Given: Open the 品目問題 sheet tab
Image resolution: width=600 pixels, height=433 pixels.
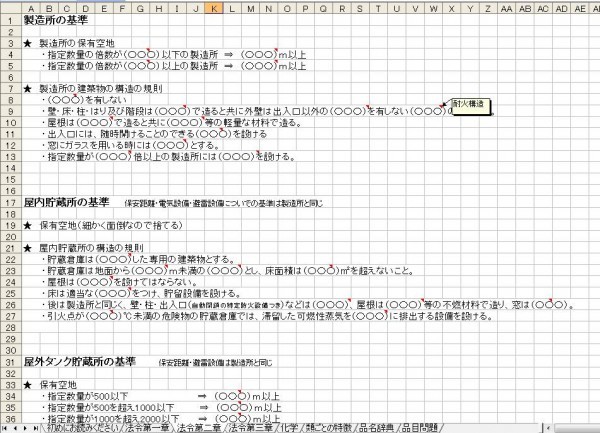Looking at the screenshot, I should [x=419, y=428].
